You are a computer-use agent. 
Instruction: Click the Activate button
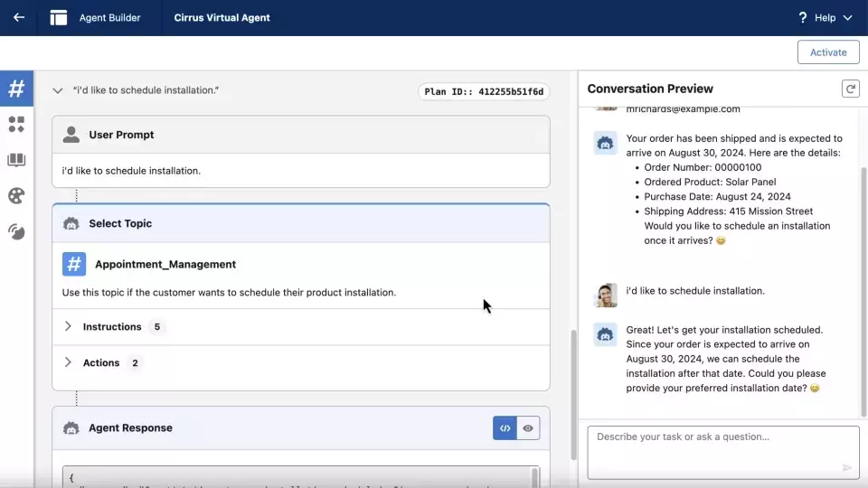(828, 52)
